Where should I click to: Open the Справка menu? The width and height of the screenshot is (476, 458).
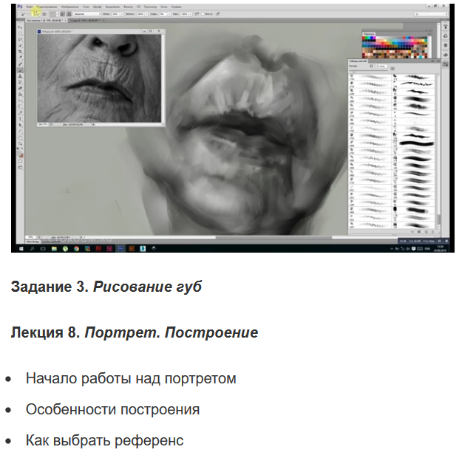176,7
